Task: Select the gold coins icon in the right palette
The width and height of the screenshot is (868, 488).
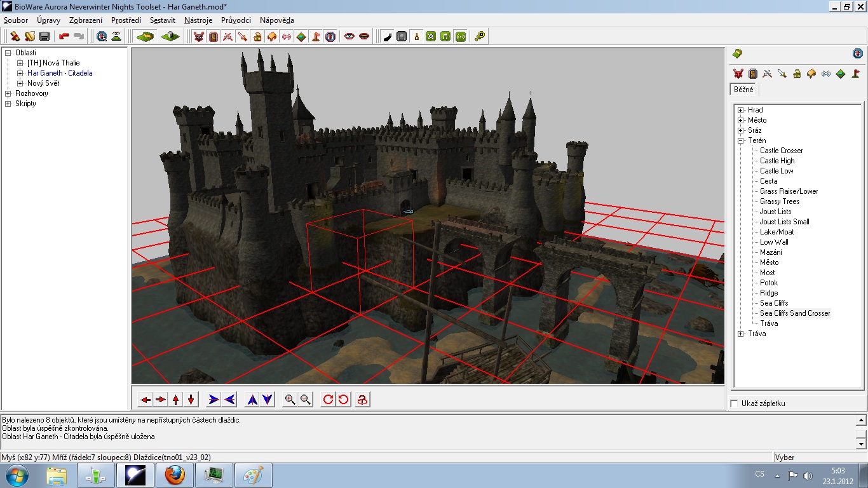Action: (796, 74)
